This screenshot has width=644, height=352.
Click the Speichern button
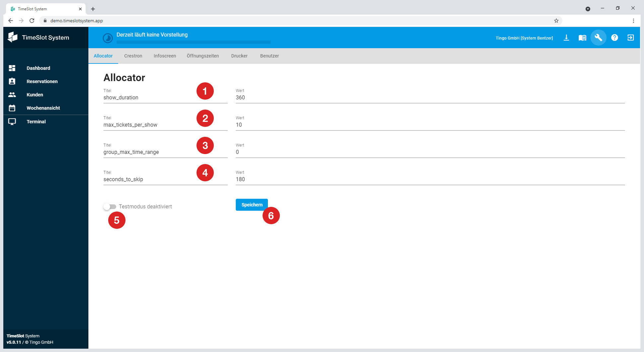coord(252,205)
